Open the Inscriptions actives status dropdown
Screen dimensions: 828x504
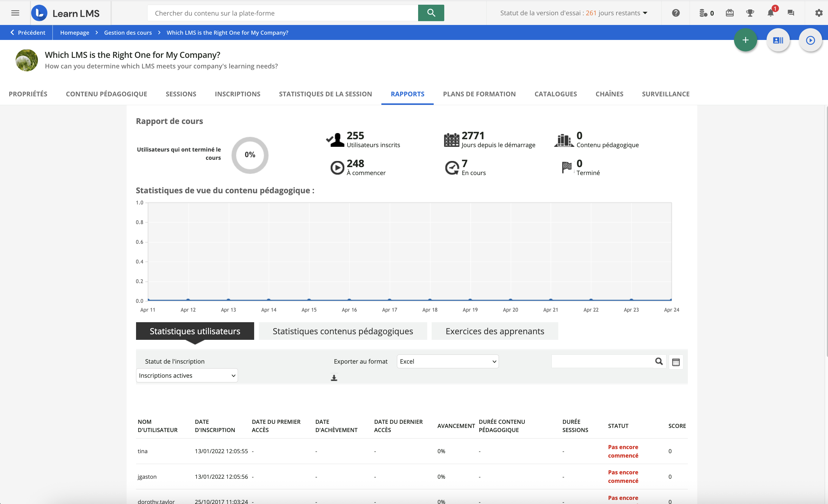[187, 375]
